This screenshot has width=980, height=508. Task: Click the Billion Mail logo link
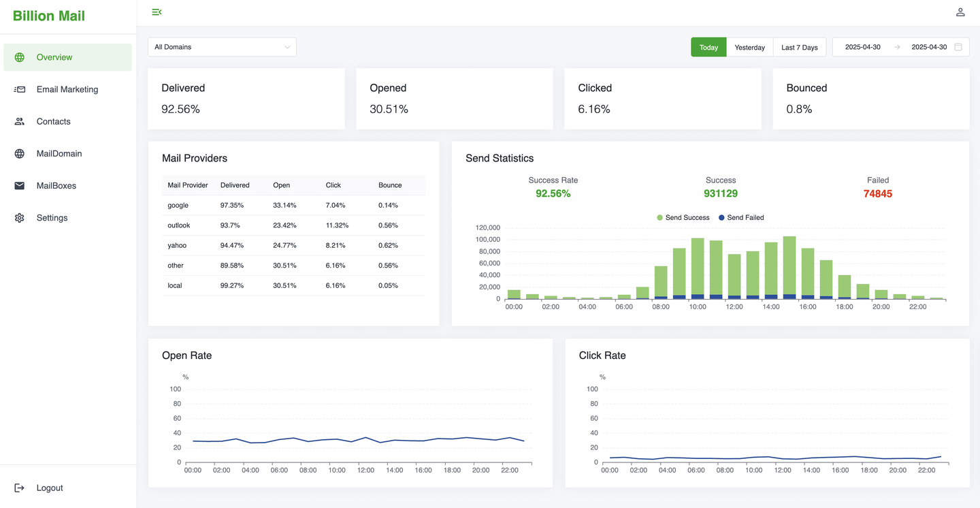(x=49, y=16)
